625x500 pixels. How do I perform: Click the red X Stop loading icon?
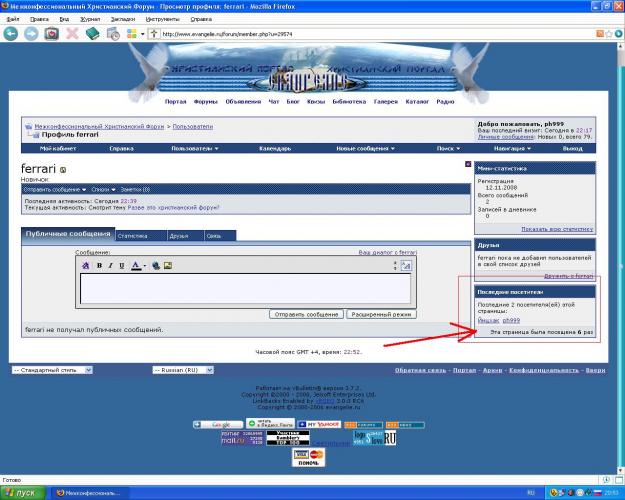(x=72, y=33)
